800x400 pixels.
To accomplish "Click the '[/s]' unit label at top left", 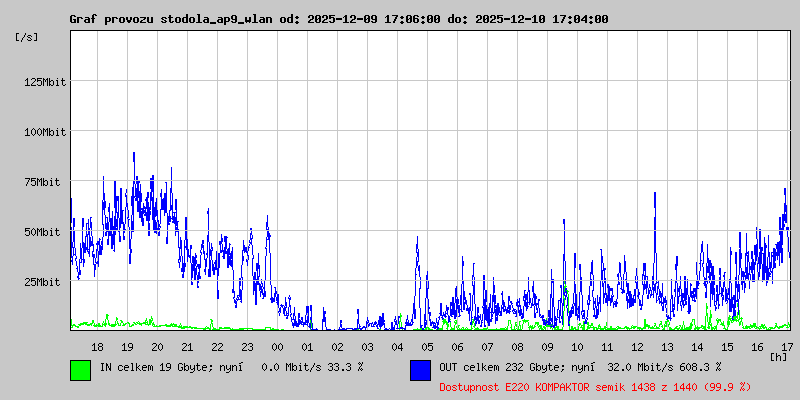I will (x=27, y=36).
